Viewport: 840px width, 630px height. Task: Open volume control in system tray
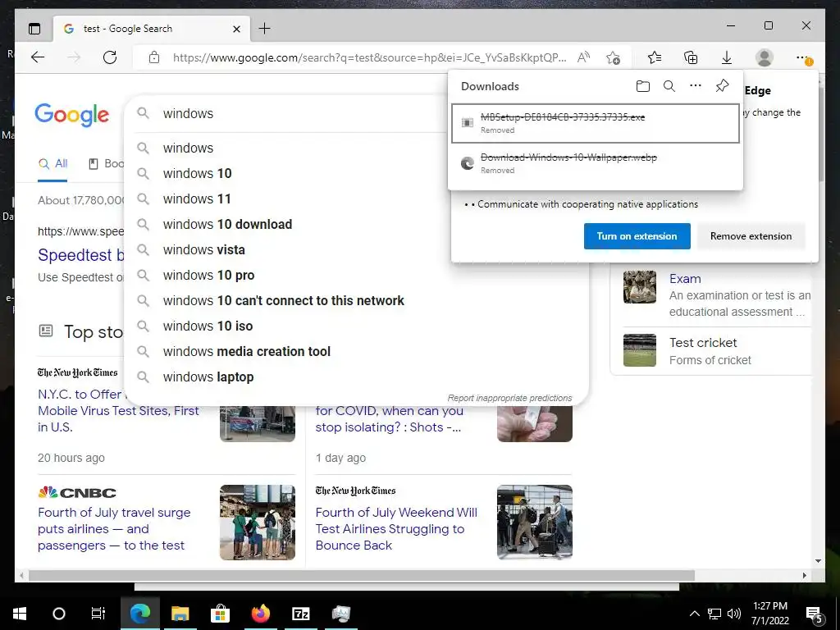coord(734,614)
